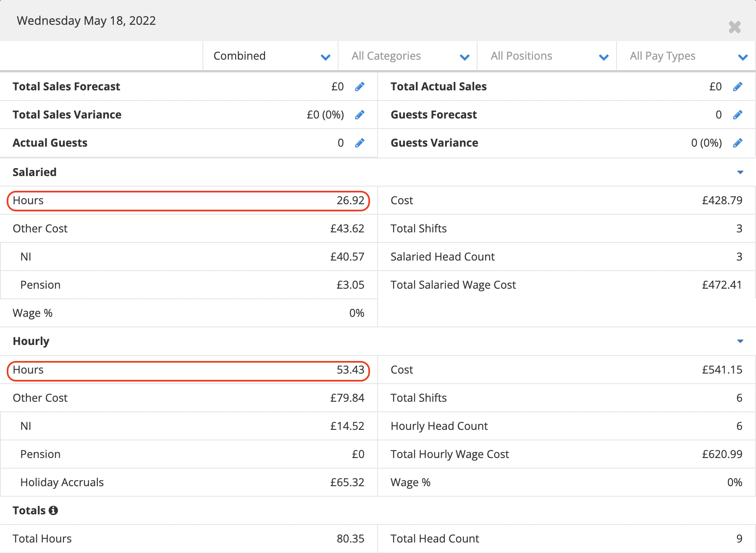
Task: Click the Totals info icon
Action: 53,510
